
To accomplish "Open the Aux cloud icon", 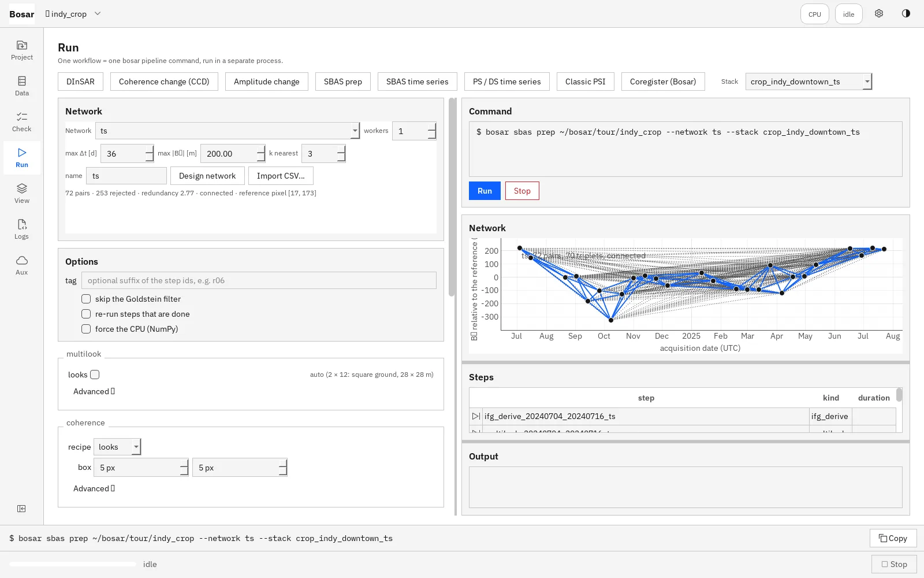I will pos(22,265).
